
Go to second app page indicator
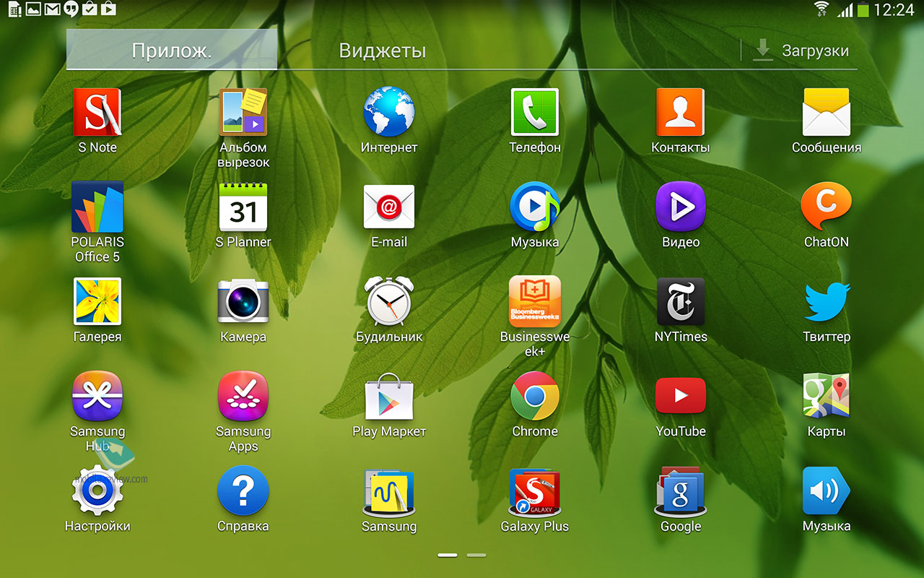pos(476,555)
